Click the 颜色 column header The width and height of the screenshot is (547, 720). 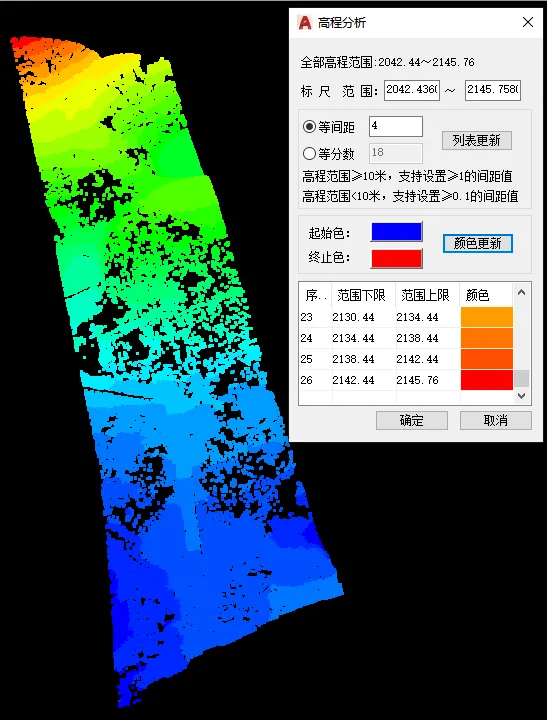point(486,295)
